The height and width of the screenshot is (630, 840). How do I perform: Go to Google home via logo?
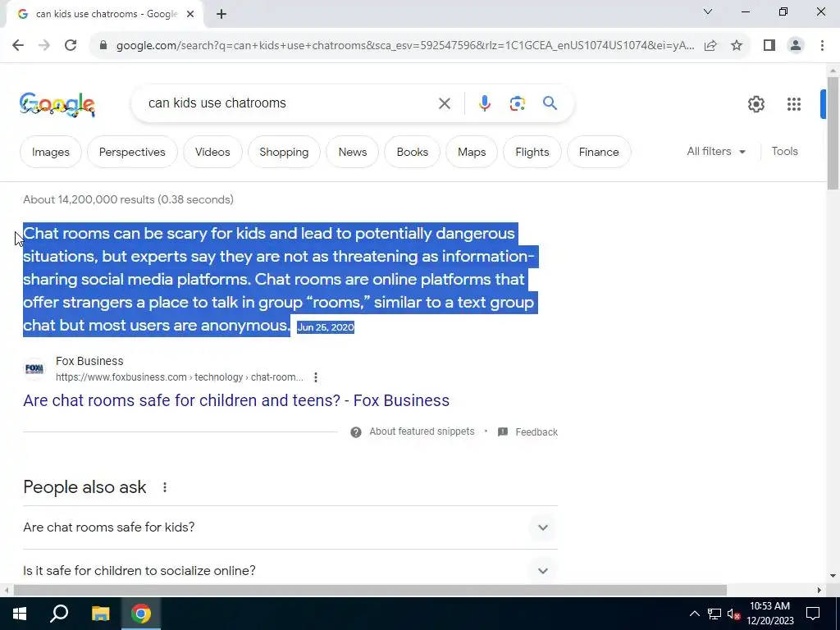pos(57,104)
